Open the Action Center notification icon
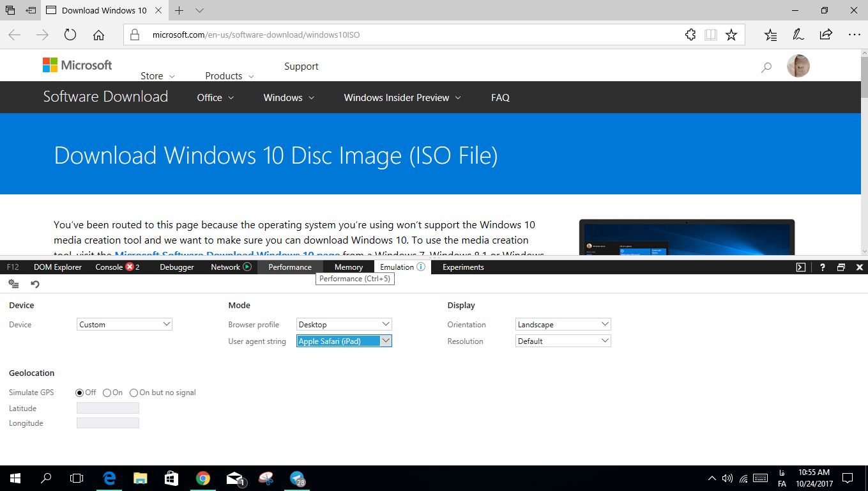Screen dimensions: 868x491 [848, 478]
